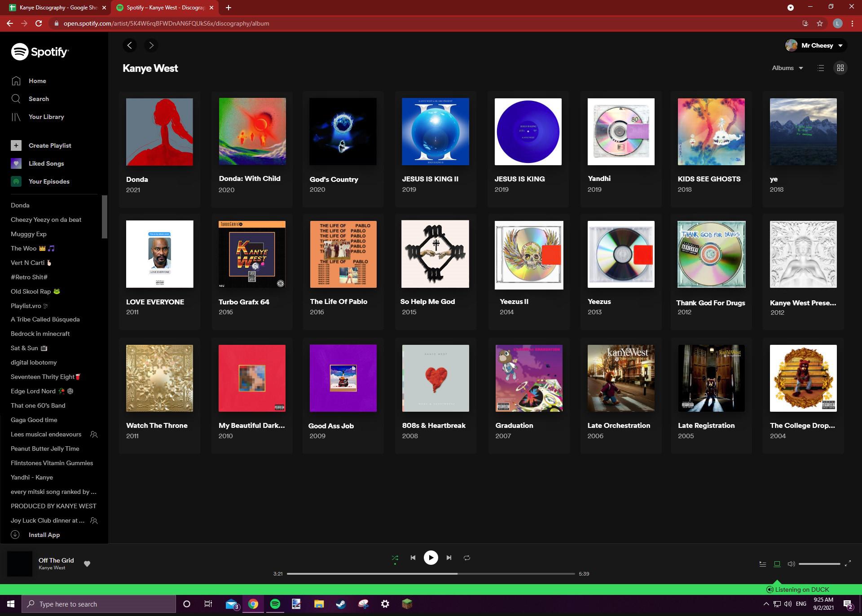Enable shuffle playback

pos(395,558)
